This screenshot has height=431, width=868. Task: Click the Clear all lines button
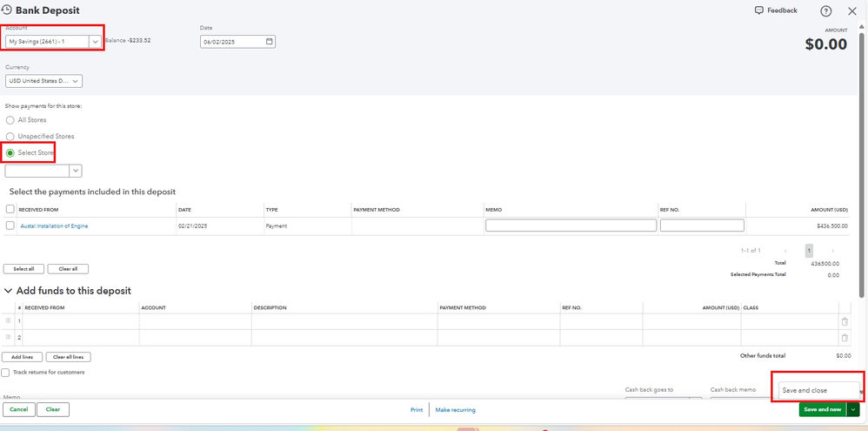pyautogui.click(x=68, y=357)
